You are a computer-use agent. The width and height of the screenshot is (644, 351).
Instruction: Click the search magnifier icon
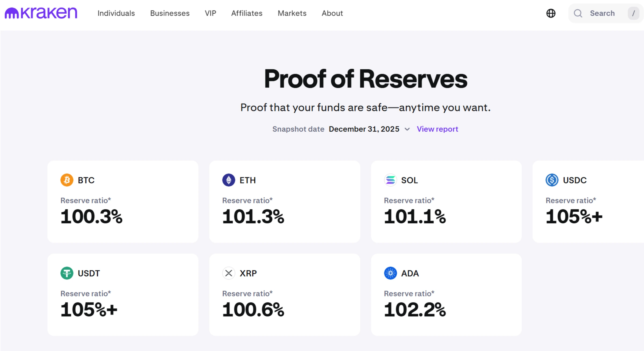tap(578, 13)
